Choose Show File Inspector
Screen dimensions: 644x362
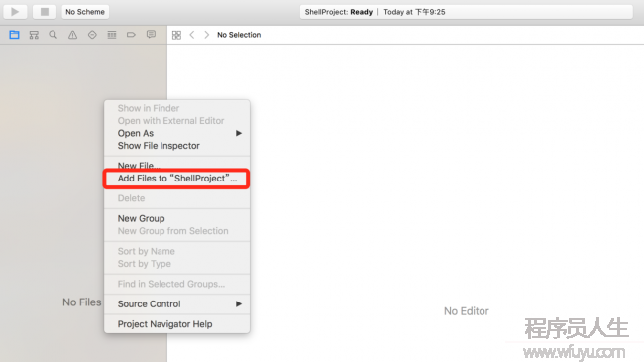coord(177,146)
